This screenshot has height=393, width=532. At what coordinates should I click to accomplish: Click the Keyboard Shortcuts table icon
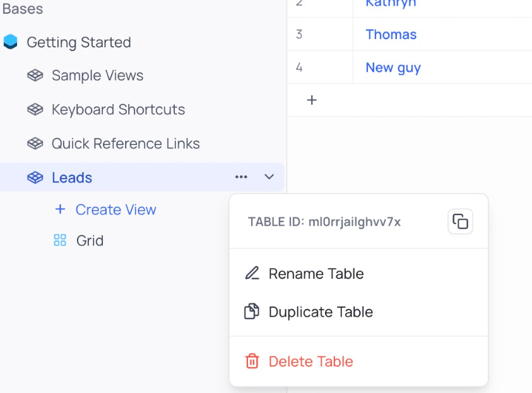click(x=35, y=109)
